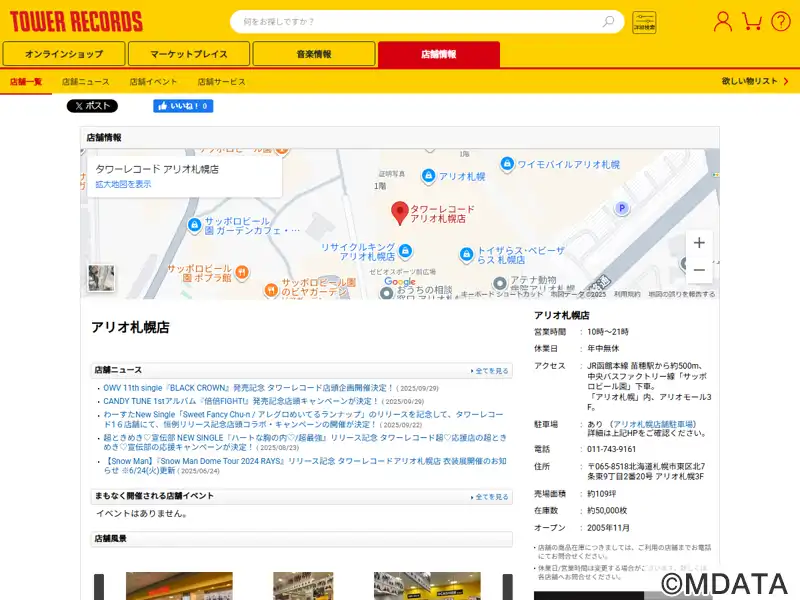Open the わーすた New Single news link

click(304, 419)
